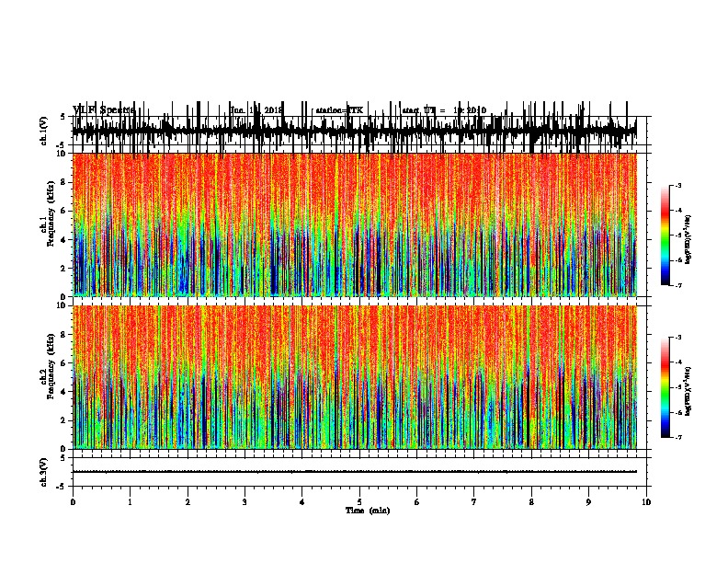The height and width of the screenshot is (563, 728).
Task: Select the station=ITK label in the header
Action: point(339,110)
